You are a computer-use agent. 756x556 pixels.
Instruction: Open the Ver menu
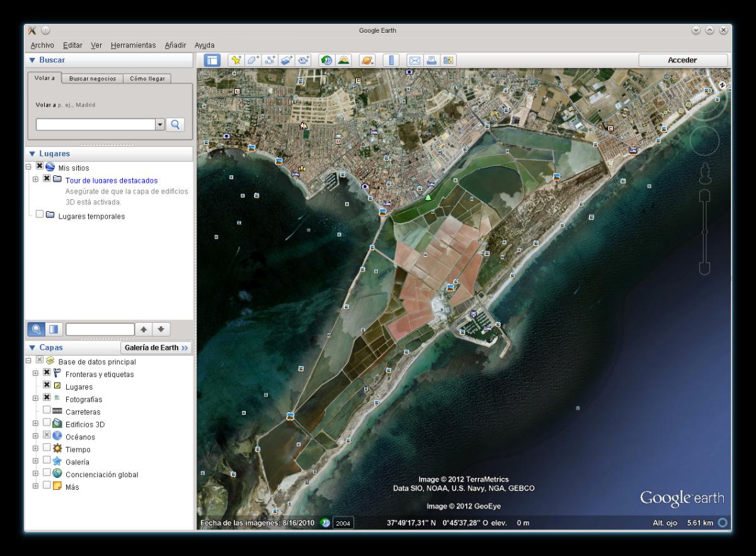[x=96, y=45]
